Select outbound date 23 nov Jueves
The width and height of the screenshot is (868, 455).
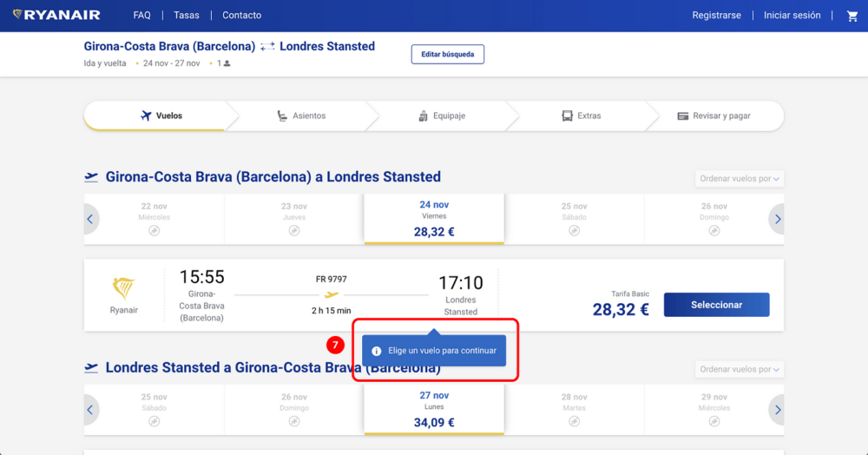pyautogui.click(x=294, y=219)
